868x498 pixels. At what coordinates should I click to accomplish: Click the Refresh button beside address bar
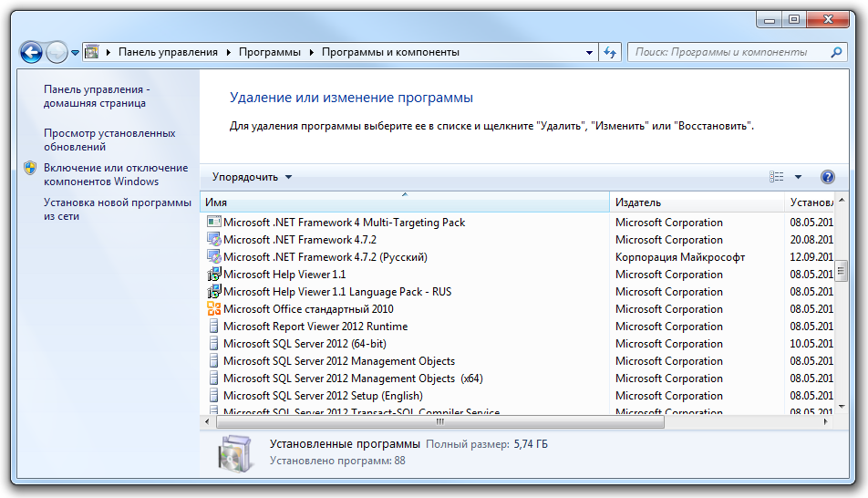pyautogui.click(x=610, y=53)
